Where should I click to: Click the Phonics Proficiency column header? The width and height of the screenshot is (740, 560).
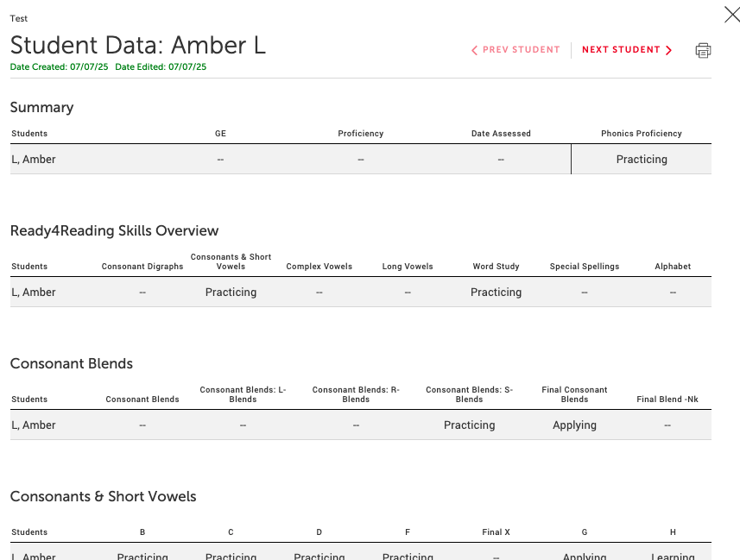(x=642, y=134)
